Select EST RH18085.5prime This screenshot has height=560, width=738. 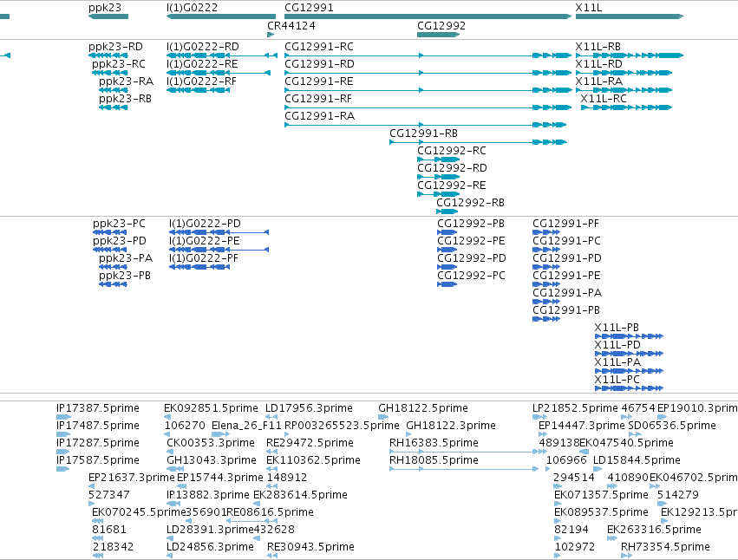[464, 469]
